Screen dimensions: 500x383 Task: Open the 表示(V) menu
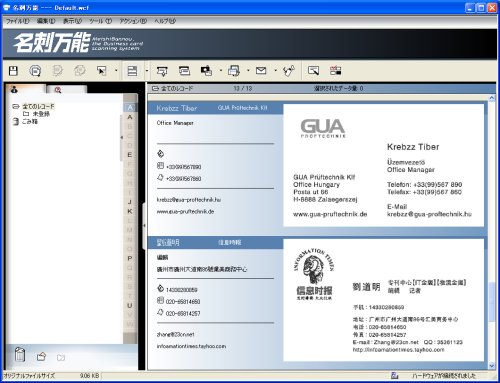(72, 21)
